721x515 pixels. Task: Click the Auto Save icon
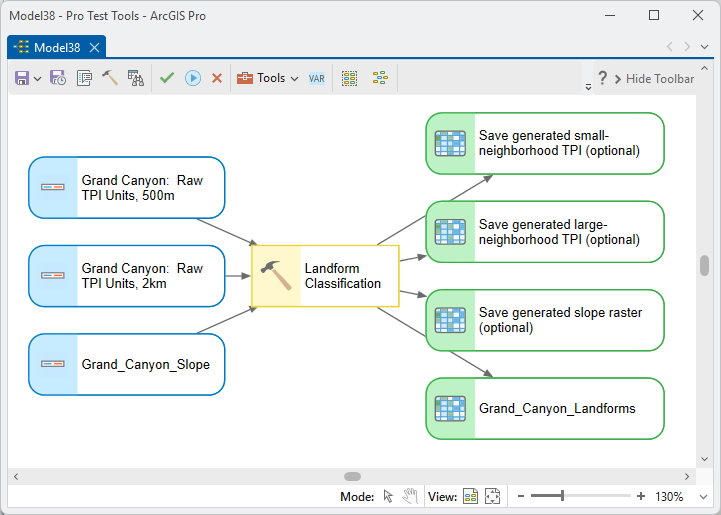pyautogui.click(x=57, y=78)
